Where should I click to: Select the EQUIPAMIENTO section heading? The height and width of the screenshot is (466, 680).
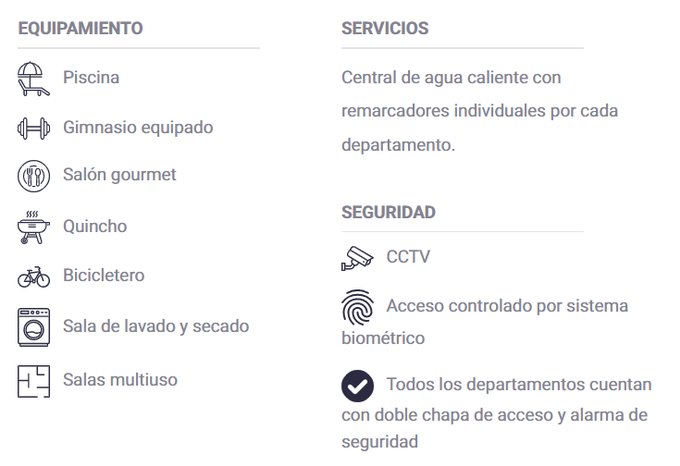tap(80, 29)
